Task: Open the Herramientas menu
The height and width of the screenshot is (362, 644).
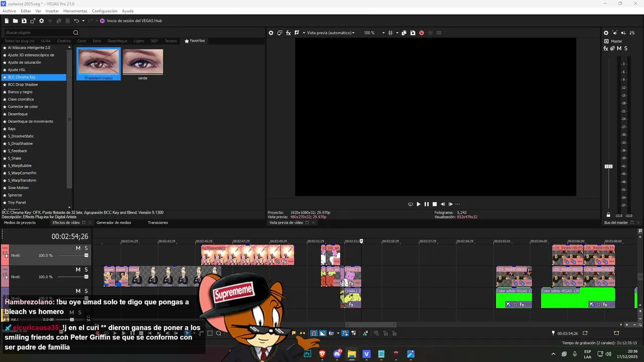Action: [75, 11]
